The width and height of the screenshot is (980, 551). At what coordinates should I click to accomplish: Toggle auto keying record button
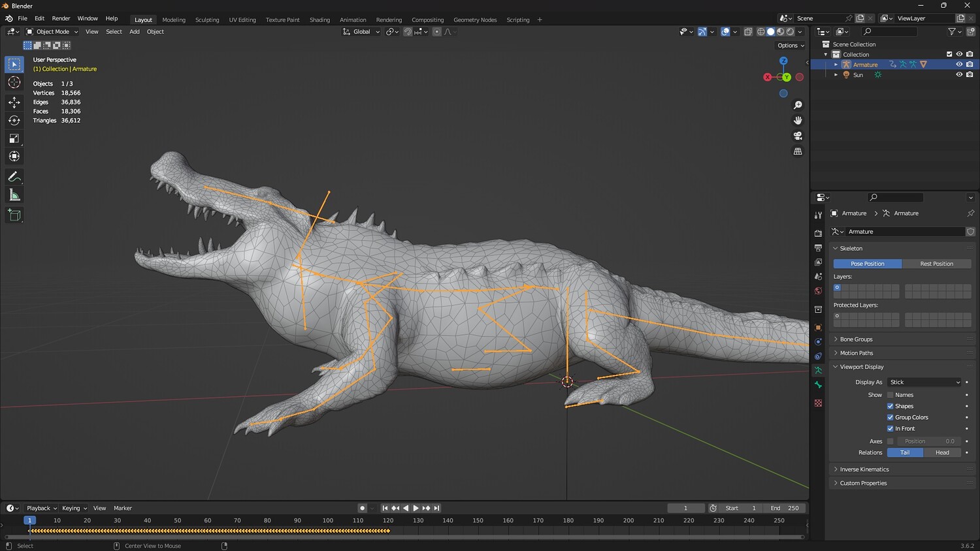coord(362,508)
